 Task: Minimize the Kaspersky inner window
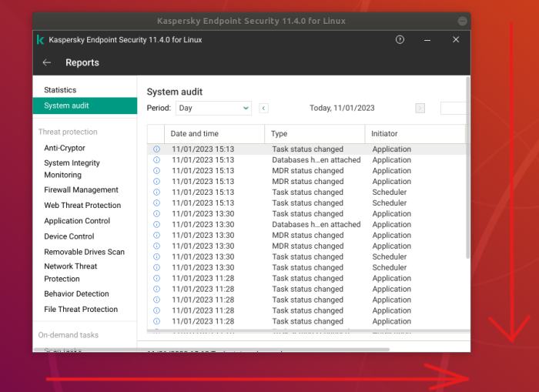(427, 40)
